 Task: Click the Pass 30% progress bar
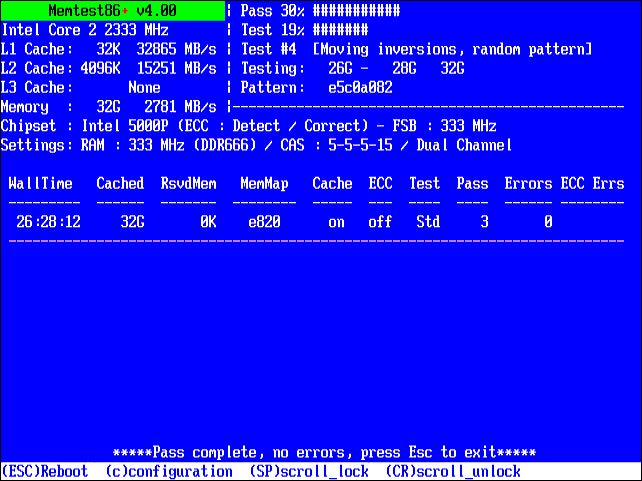tap(356, 11)
